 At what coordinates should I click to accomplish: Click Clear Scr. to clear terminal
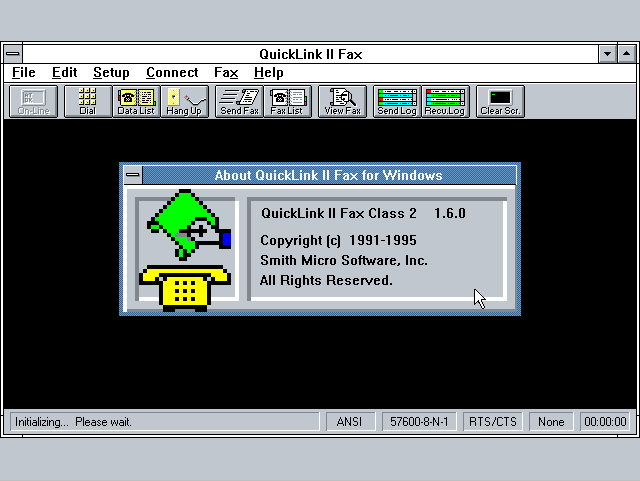500,102
